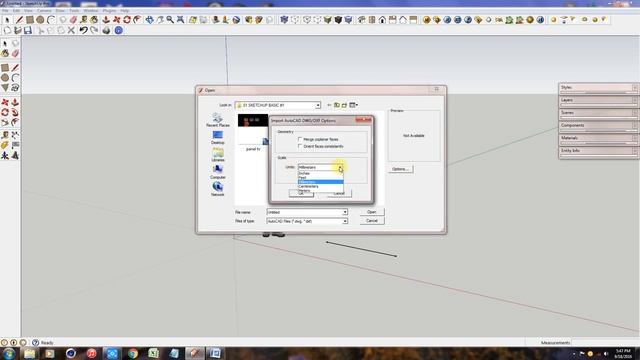This screenshot has height=360, width=640.
Task: Switch to Iso view icon
Action: click(x=361, y=20)
